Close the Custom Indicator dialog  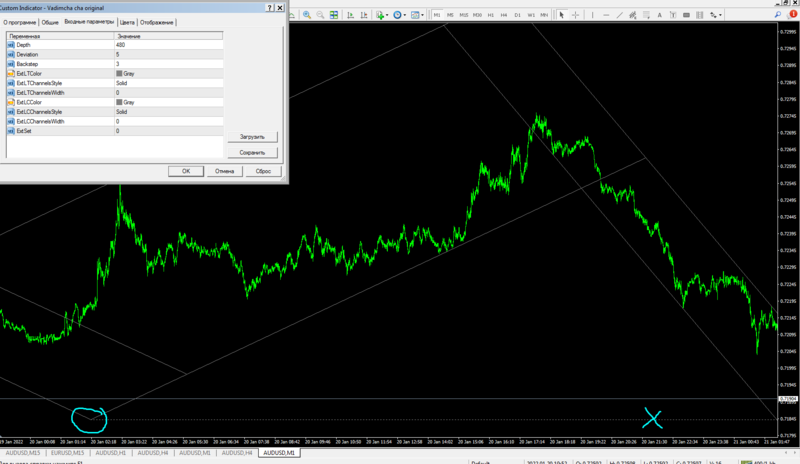point(280,8)
